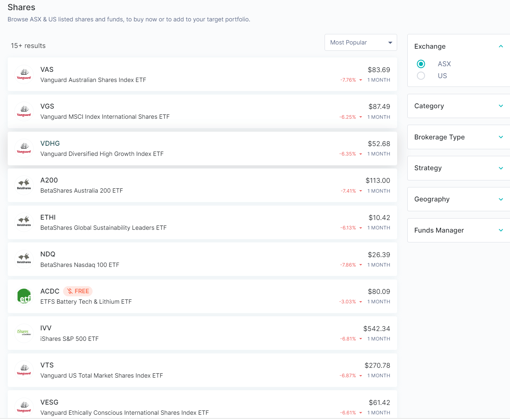Open the NDQ ticker link

(x=48, y=254)
